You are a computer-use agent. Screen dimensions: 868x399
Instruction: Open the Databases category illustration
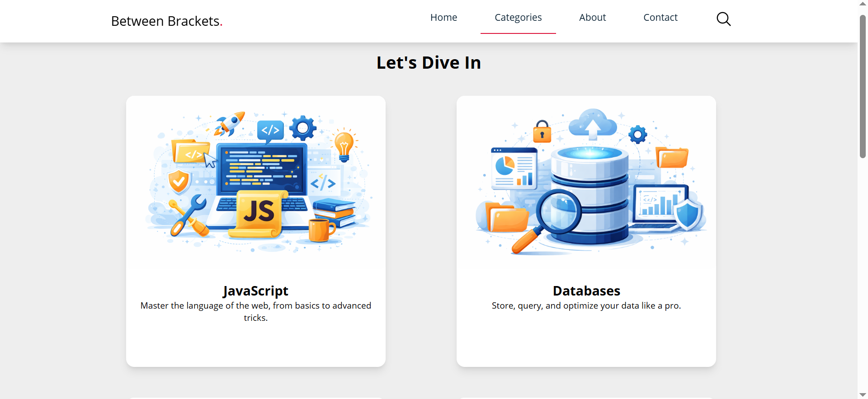tap(586, 183)
